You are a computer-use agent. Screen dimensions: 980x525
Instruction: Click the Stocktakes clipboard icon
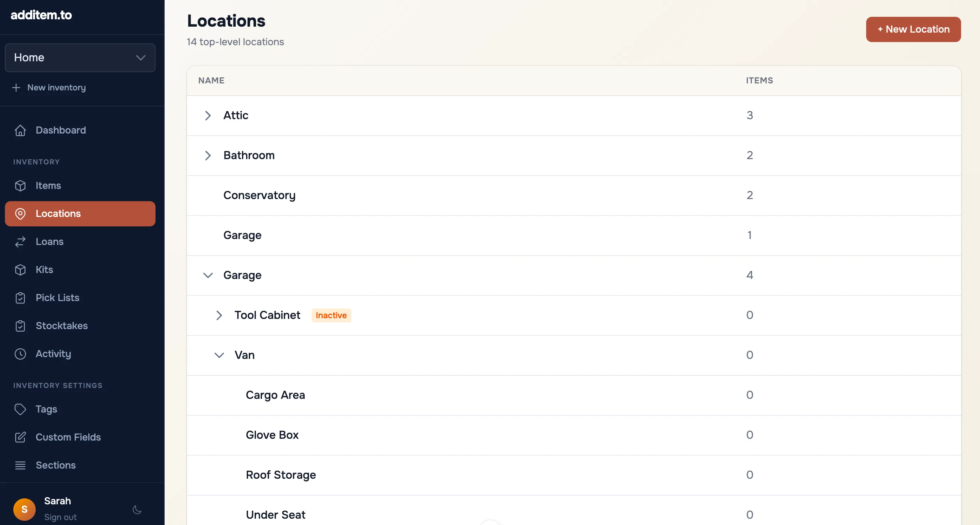point(20,326)
